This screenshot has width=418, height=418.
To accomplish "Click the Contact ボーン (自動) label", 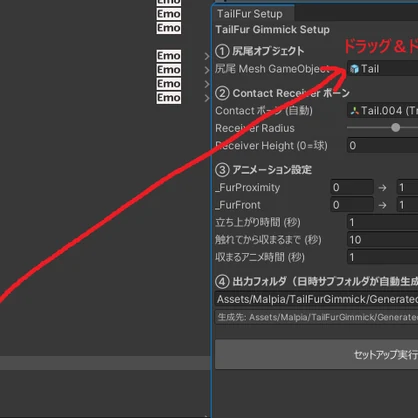I will pyautogui.click(x=264, y=110).
